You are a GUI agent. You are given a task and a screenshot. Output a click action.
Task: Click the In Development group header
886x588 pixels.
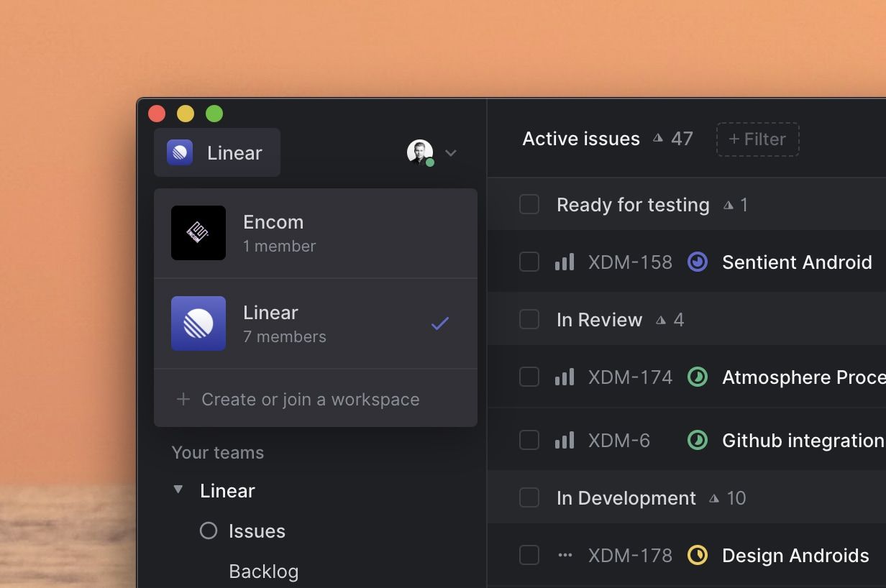[x=626, y=498]
